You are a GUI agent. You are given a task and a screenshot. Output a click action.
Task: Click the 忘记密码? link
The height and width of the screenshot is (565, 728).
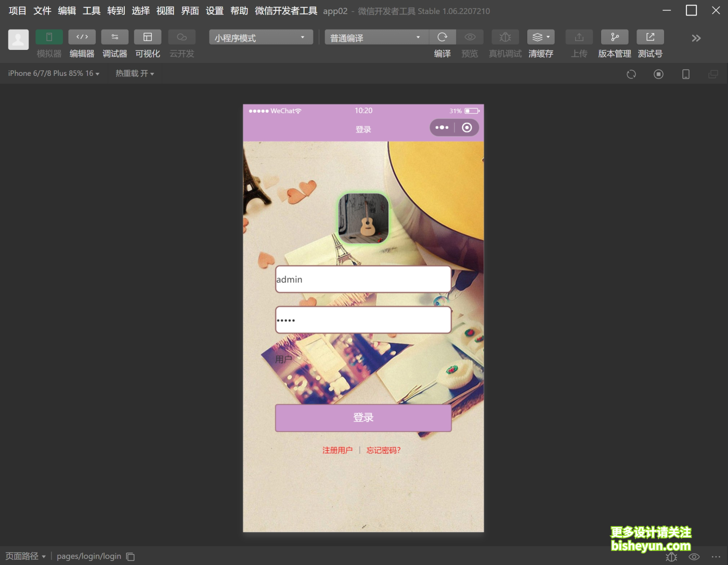[383, 450]
